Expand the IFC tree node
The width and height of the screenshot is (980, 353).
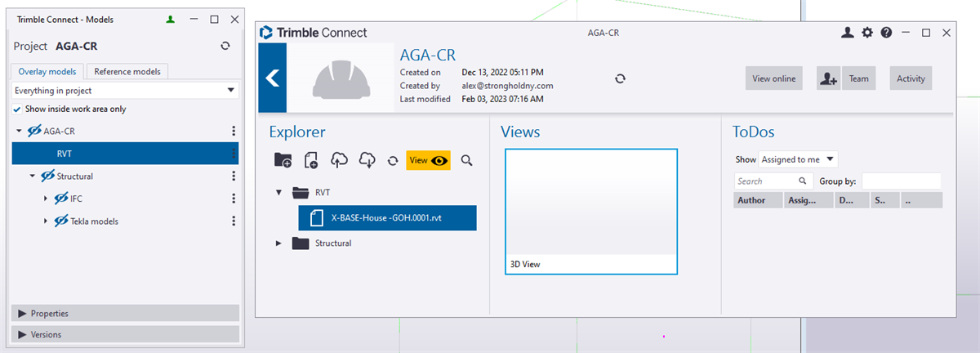[x=46, y=199]
